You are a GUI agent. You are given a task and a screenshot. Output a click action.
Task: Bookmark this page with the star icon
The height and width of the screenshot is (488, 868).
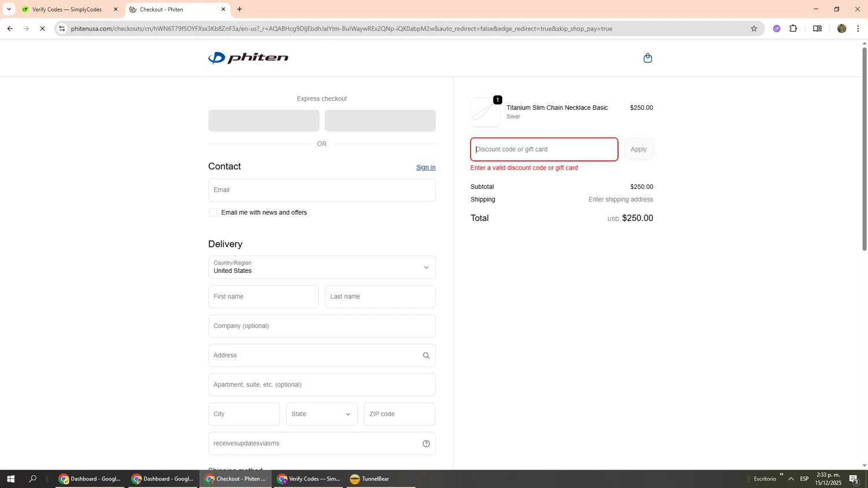[x=753, y=28]
